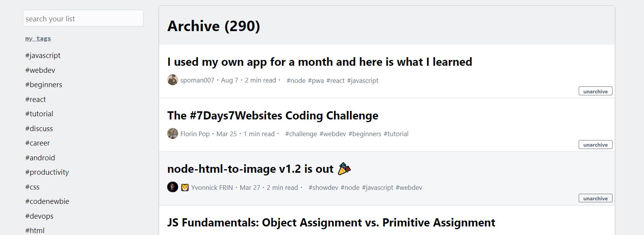The height and width of the screenshot is (235, 644).
Task: Select the #javascript tag in the sidebar
Action: (43, 55)
